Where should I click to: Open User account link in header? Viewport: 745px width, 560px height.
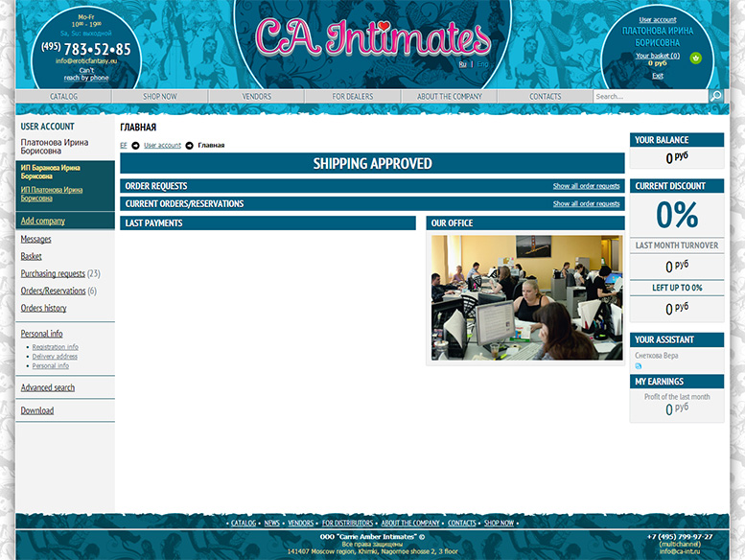click(x=658, y=20)
